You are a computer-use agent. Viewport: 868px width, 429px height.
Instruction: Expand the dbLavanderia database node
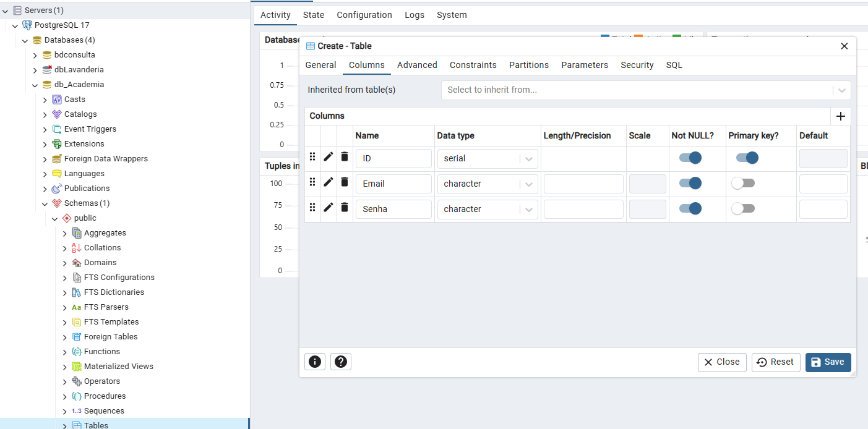(35, 70)
